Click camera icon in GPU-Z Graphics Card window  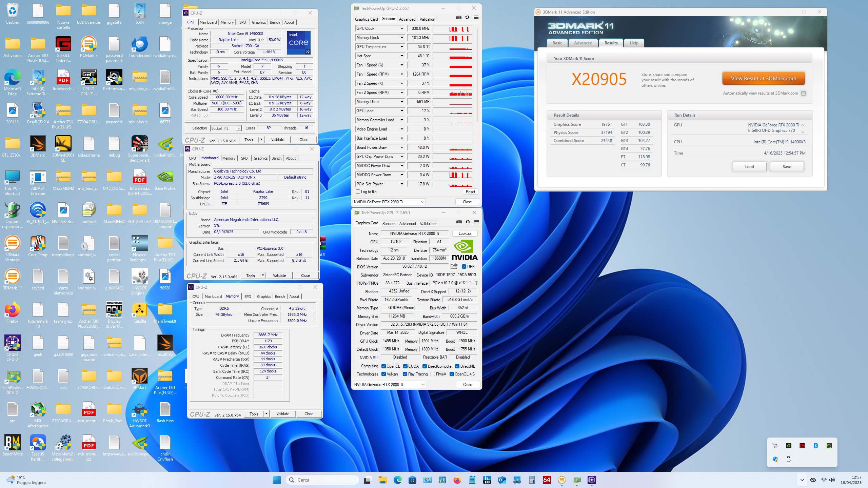(x=459, y=222)
